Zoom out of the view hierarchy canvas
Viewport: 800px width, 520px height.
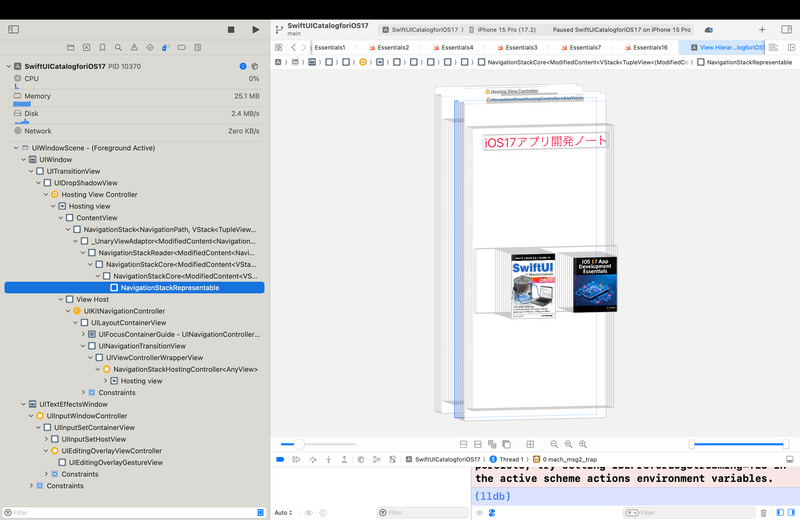tap(554, 444)
